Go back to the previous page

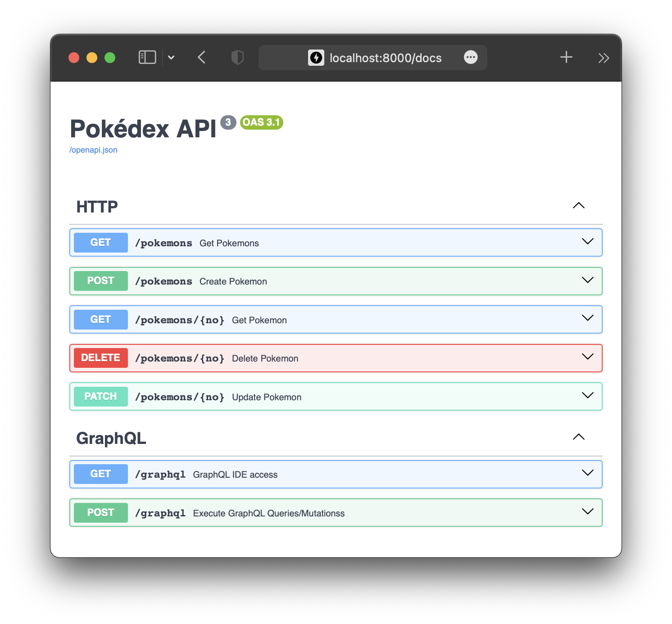(x=201, y=57)
